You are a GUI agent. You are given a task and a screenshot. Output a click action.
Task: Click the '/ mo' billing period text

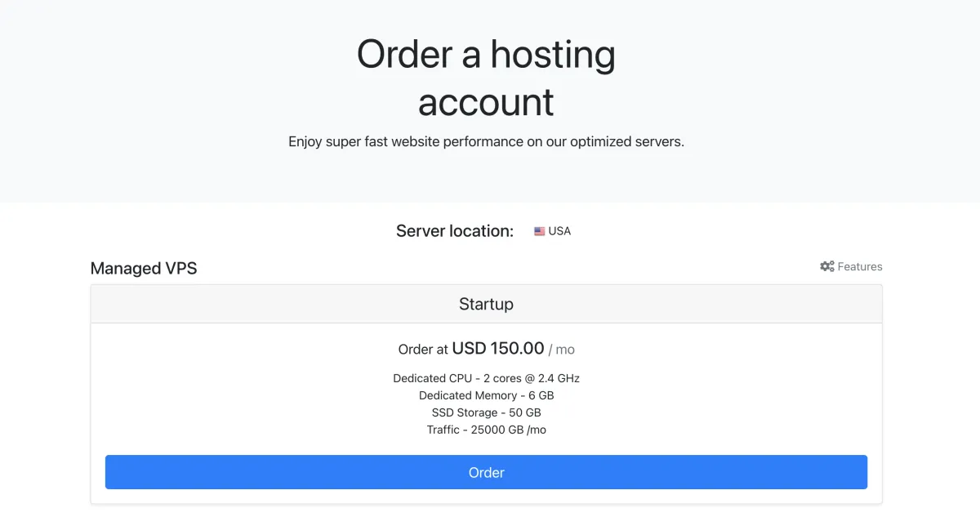tap(562, 350)
